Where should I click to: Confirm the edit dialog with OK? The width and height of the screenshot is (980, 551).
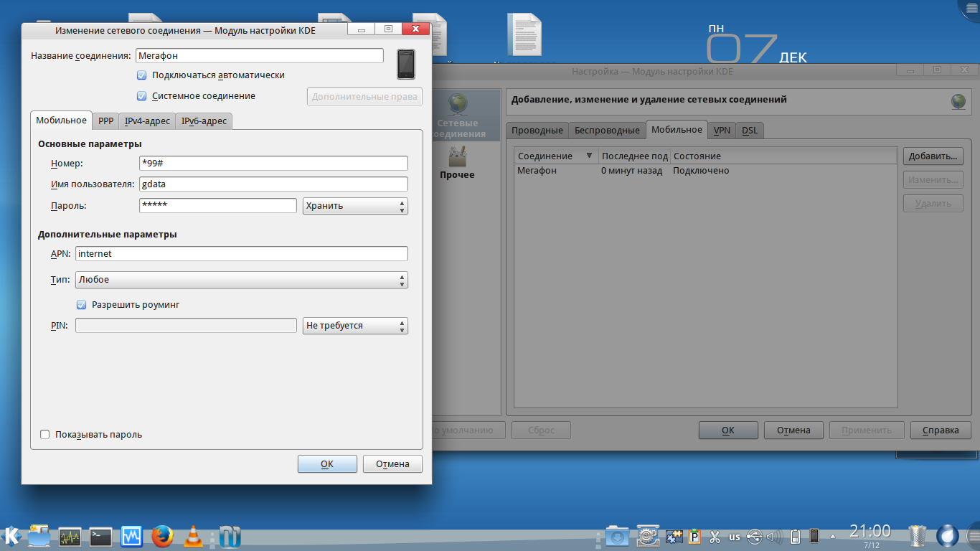(327, 464)
